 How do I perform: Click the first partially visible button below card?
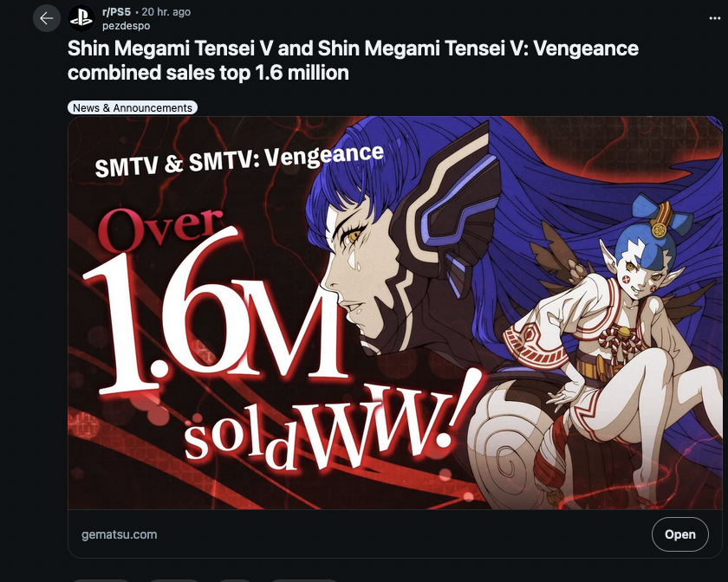tap(100, 580)
